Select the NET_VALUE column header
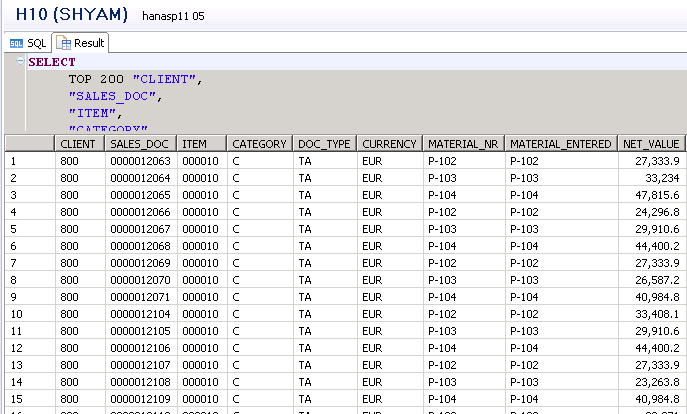Viewport: 687px width, 414px height. tap(652, 144)
